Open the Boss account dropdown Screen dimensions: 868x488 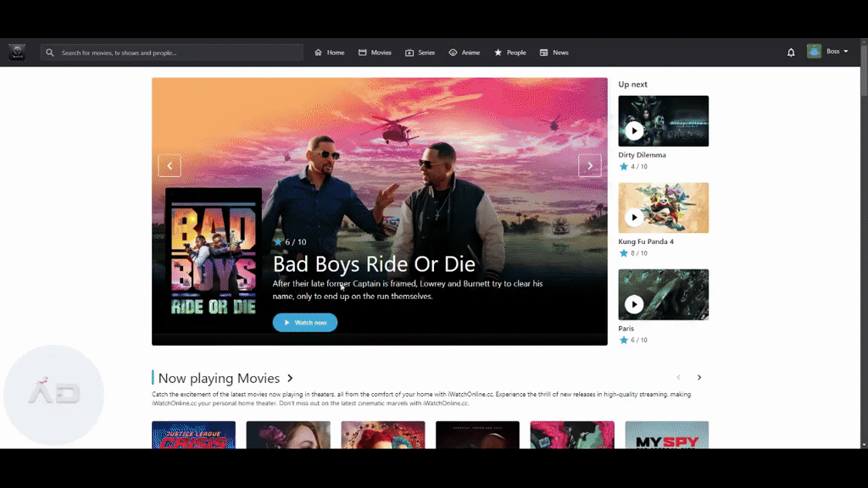[837, 52]
